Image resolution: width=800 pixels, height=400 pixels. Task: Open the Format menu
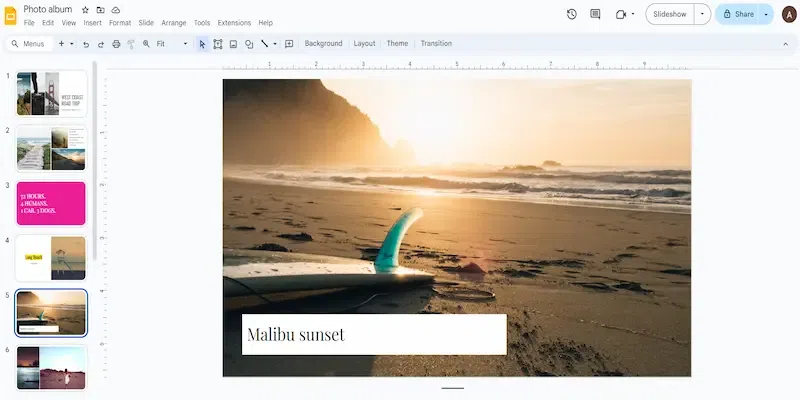(x=120, y=23)
